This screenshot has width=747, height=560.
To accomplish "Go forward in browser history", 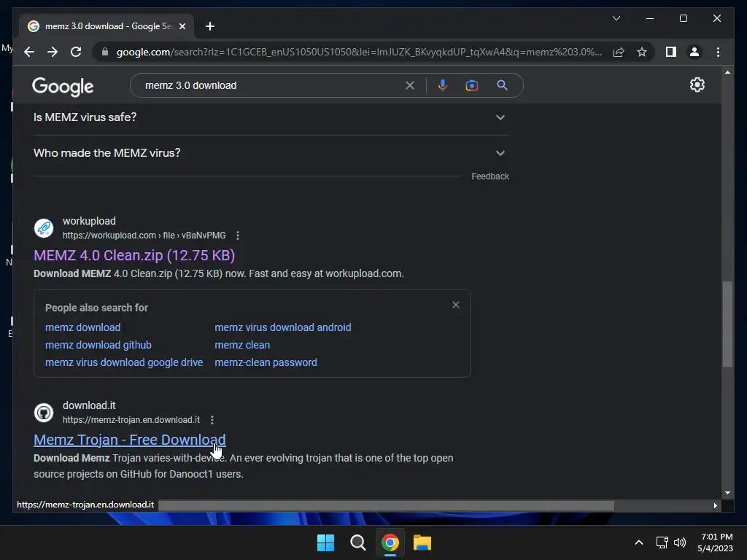I will [53, 52].
